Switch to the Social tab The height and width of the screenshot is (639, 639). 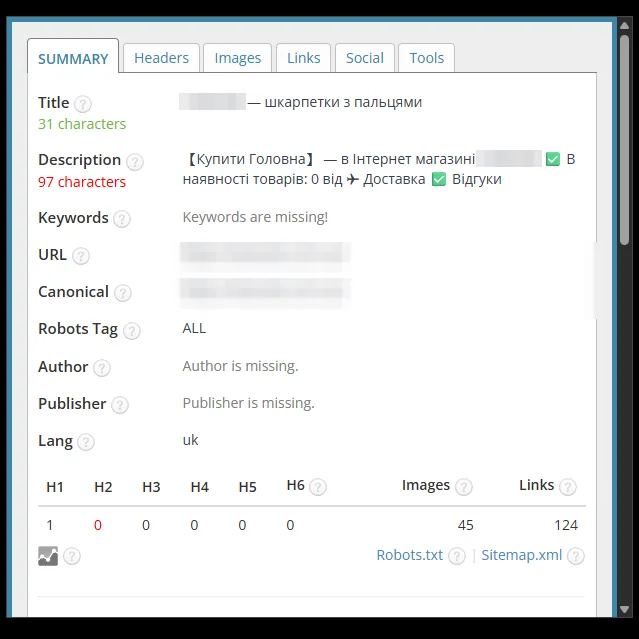coord(365,58)
